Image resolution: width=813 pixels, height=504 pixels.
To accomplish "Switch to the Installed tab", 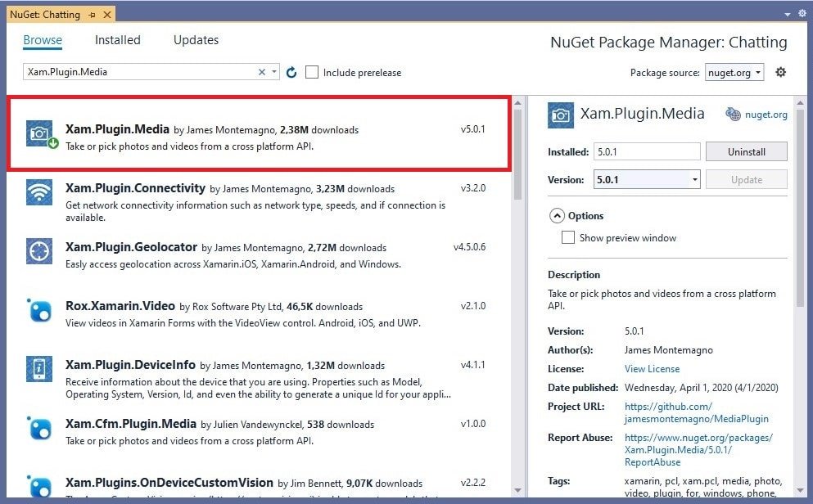I will tap(118, 40).
